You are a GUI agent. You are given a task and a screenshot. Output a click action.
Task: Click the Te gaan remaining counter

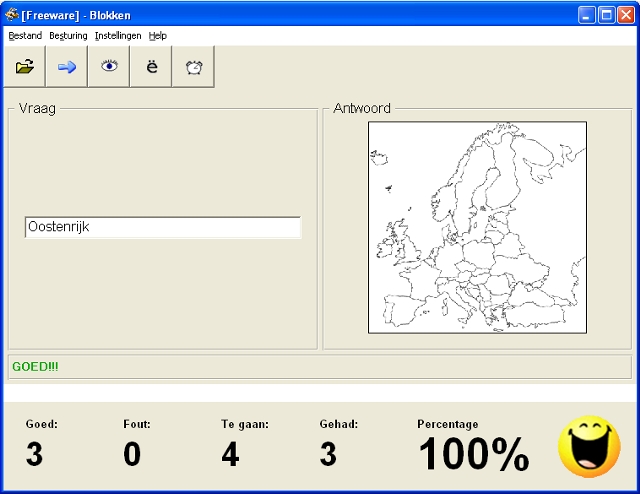click(x=230, y=455)
